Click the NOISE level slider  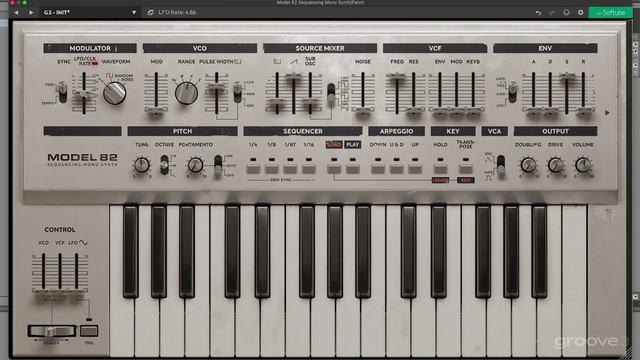(x=362, y=110)
